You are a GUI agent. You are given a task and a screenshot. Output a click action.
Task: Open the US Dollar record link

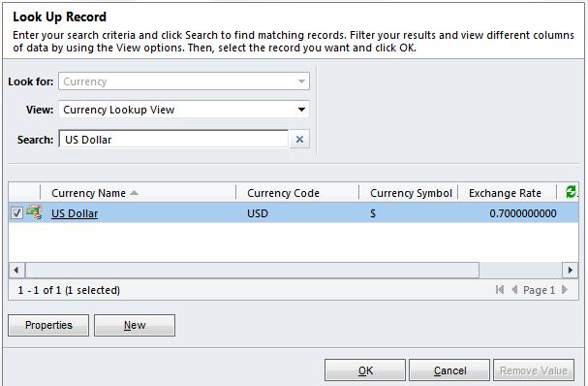click(x=75, y=213)
